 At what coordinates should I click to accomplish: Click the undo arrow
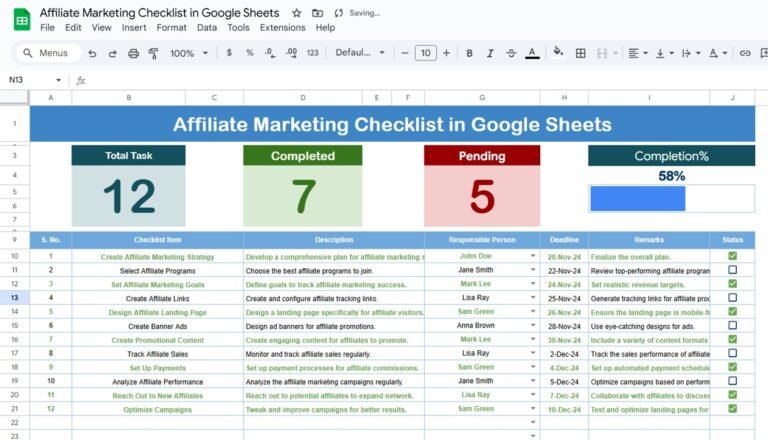tap(92, 53)
